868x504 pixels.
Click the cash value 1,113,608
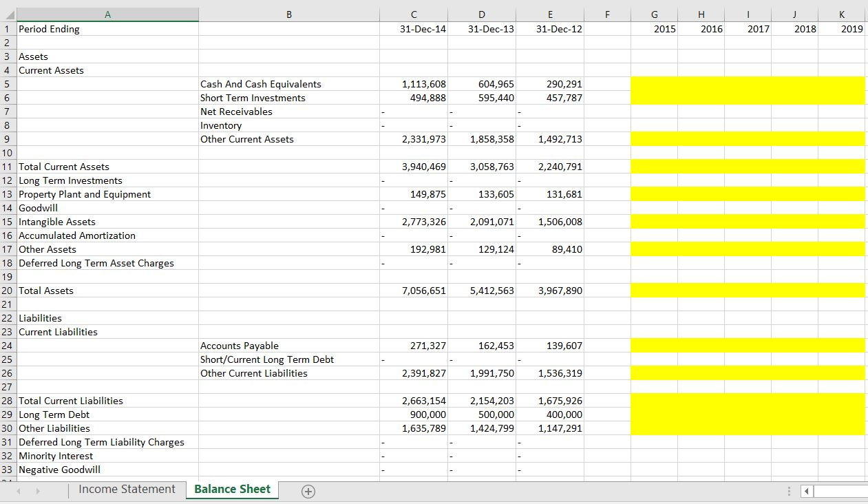[414, 84]
